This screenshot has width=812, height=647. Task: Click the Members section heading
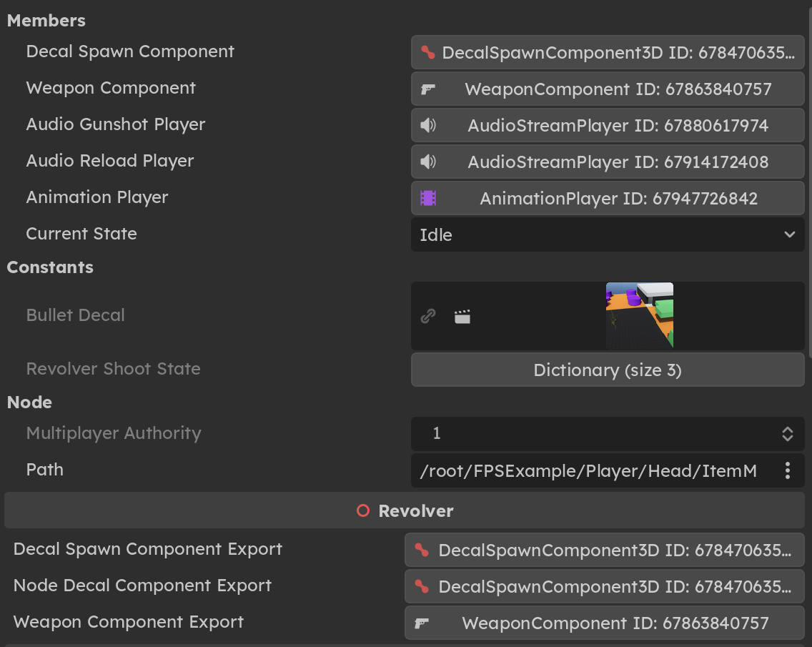(x=46, y=21)
